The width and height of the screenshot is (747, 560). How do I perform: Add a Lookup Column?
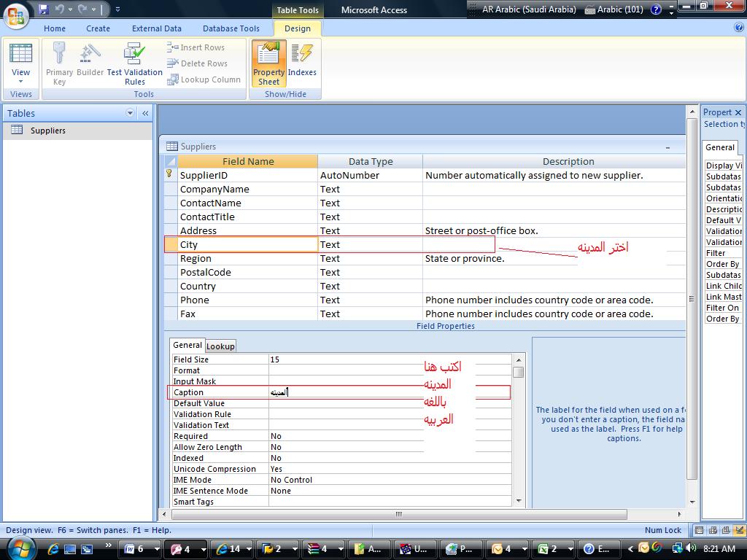[x=204, y=79]
